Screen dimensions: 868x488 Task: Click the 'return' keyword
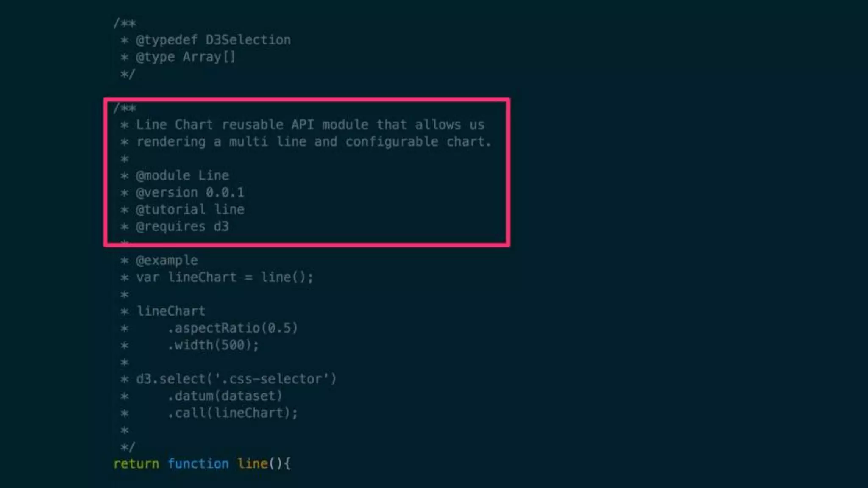pyautogui.click(x=136, y=463)
